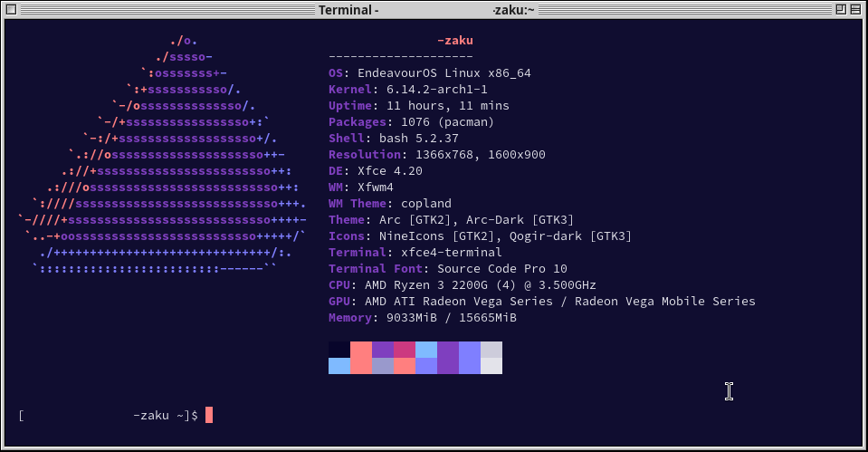The width and height of the screenshot is (868, 452).
Task: Click the salmon cursor block at the shell prompt
Action: click(x=209, y=415)
